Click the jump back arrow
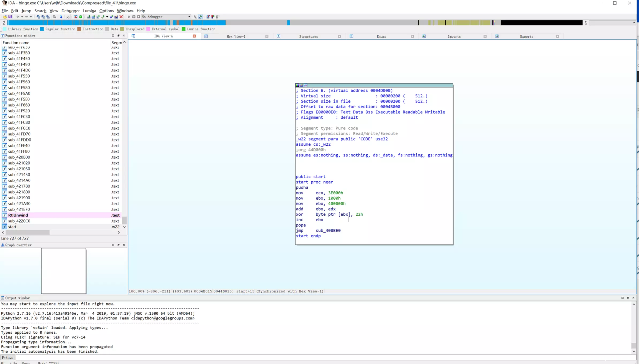639x364 pixels. 18,17
